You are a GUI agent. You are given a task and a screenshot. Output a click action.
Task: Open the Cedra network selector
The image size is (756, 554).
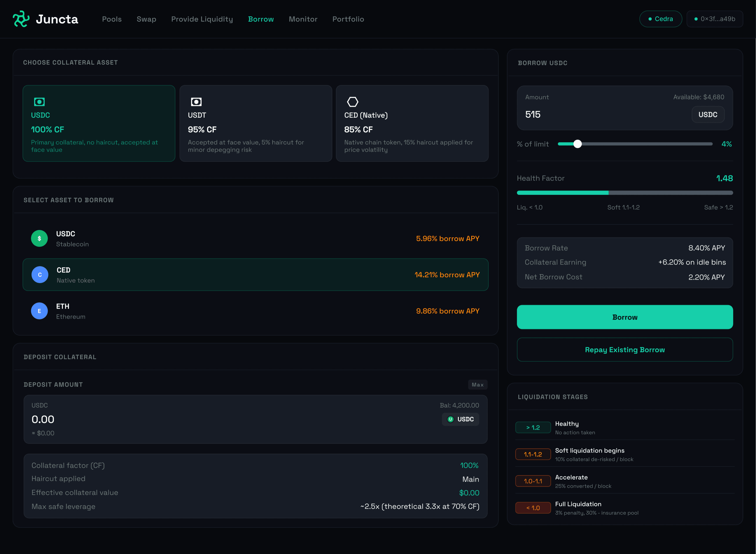[x=661, y=19]
